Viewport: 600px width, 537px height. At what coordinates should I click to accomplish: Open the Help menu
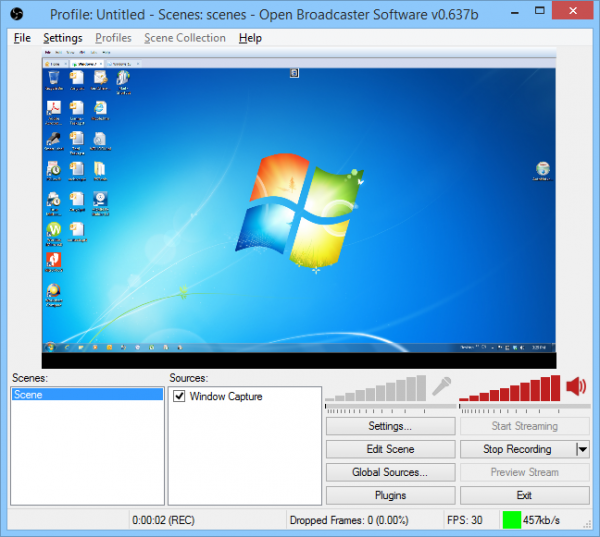click(250, 38)
